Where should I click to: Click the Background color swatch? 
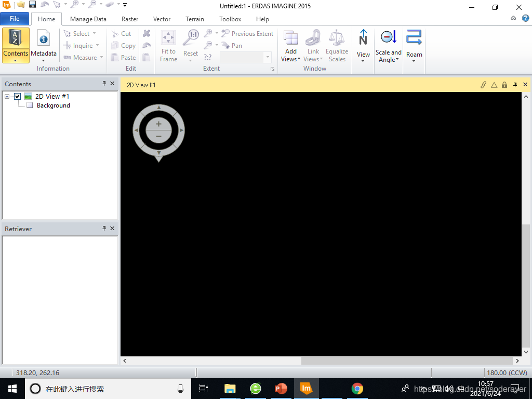point(30,105)
